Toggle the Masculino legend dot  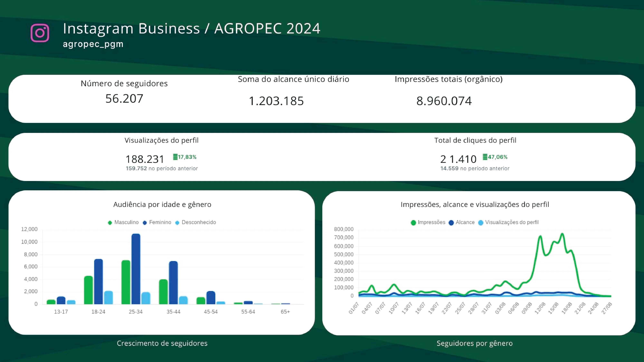pos(110,223)
